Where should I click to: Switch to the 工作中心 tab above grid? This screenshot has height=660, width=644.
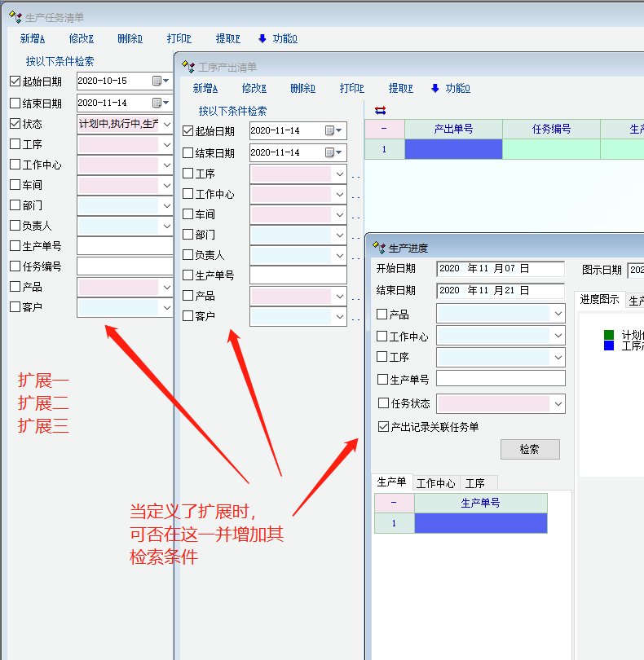[436, 483]
